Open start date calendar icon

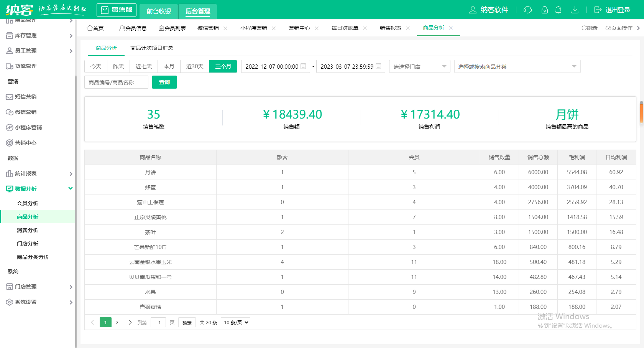(303, 66)
